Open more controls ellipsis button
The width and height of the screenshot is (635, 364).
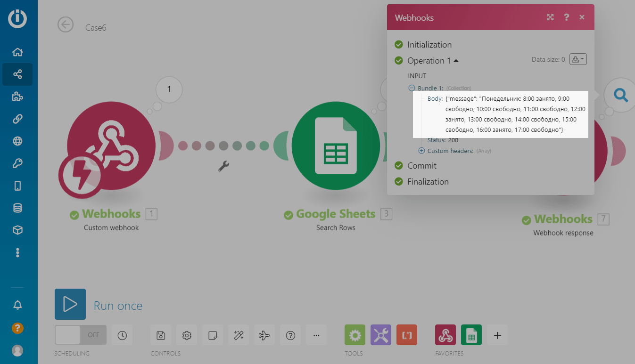[x=316, y=335]
